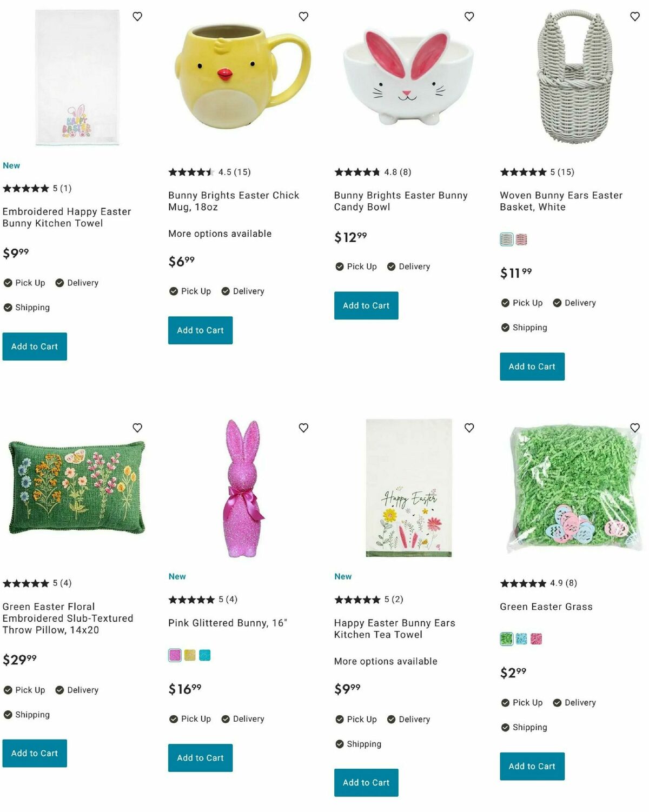Open Pink Glittered Bunny product title
Viewport: 649px width, 812px height.
click(227, 623)
